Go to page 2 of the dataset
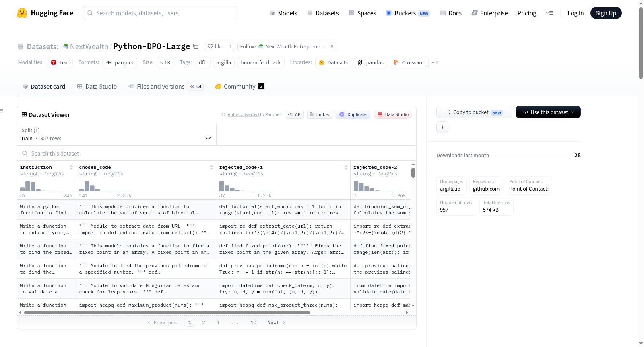The width and height of the screenshot is (644, 347). point(204,322)
